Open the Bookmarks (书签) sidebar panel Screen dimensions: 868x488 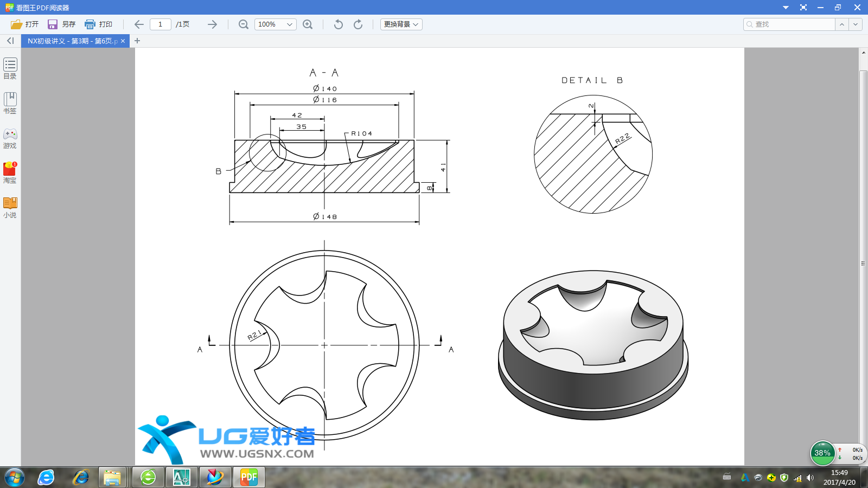(x=10, y=103)
